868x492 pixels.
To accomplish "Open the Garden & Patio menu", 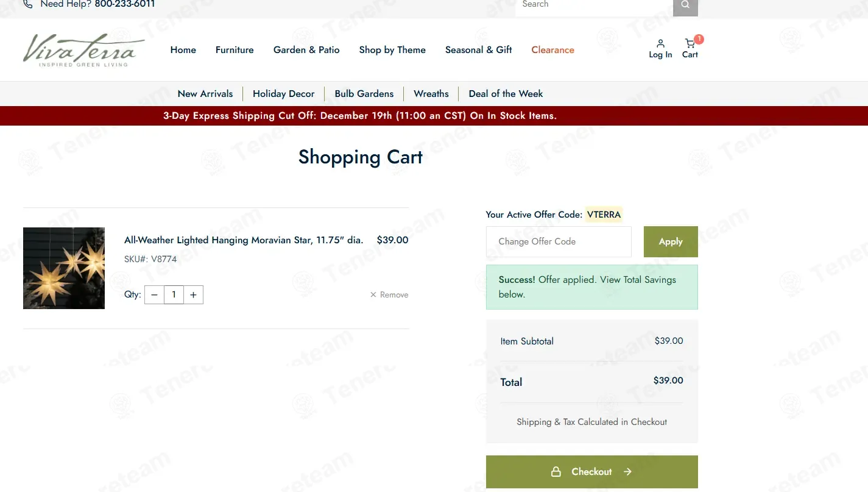I will click(306, 50).
